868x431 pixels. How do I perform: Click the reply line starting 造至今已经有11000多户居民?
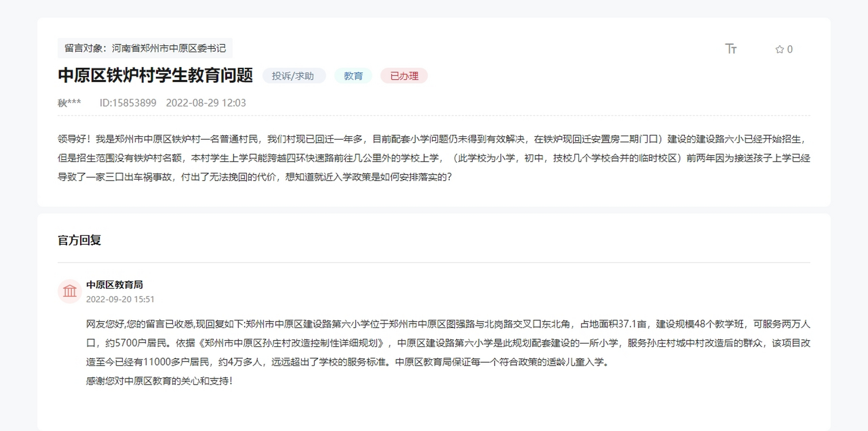[348, 362]
